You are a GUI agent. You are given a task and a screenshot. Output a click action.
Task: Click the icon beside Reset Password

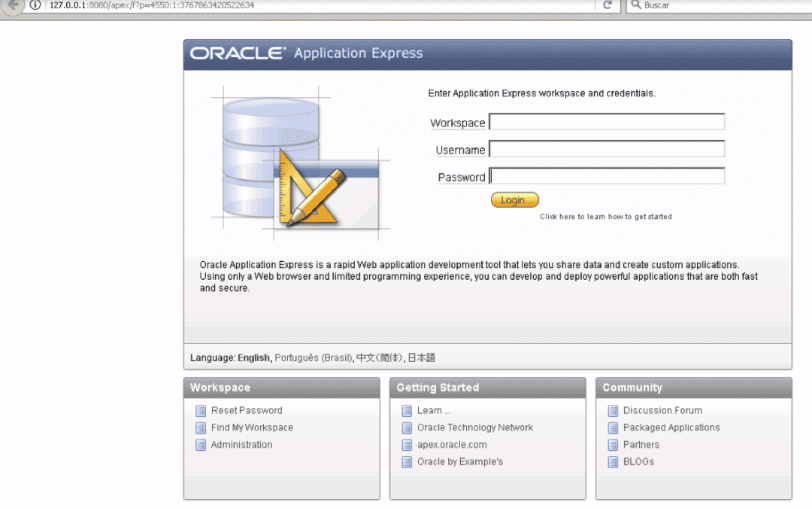pos(201,411)
